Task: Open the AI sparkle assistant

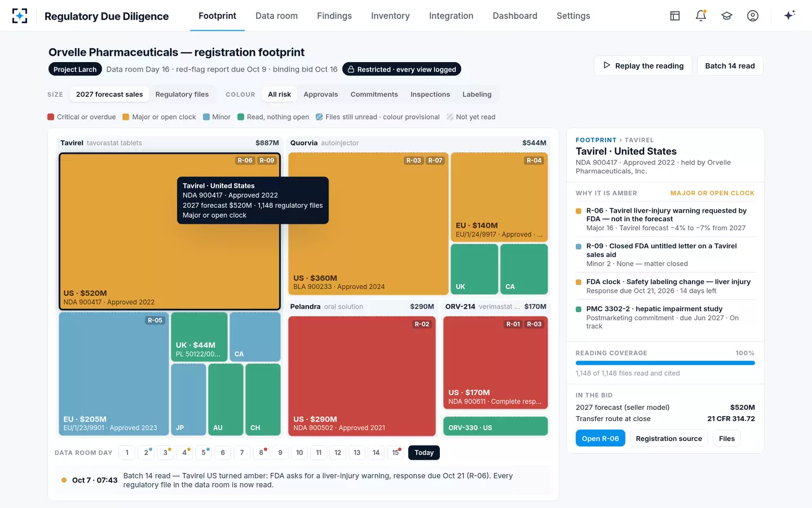Action: pos(789,15)
